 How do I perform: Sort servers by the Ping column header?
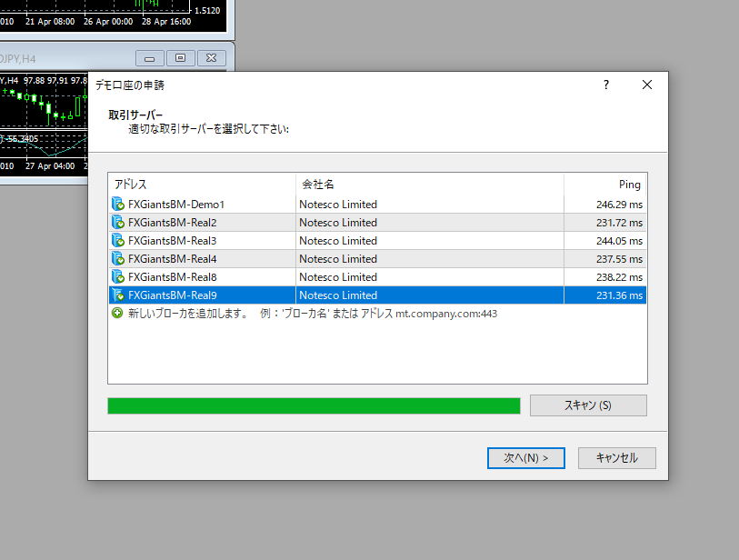[x=605, y=185]
